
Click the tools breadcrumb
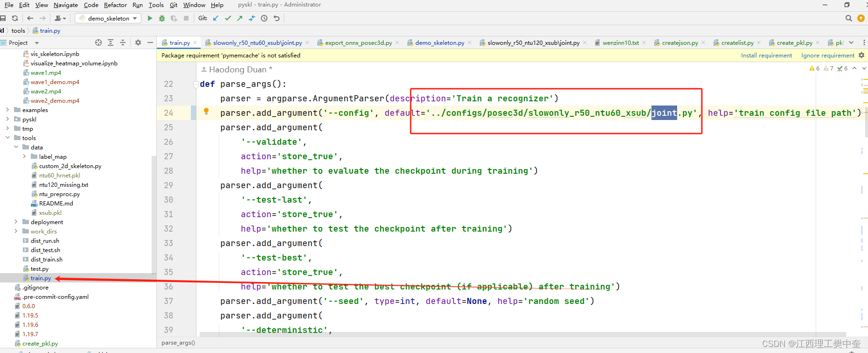click(x=18, y=30)
